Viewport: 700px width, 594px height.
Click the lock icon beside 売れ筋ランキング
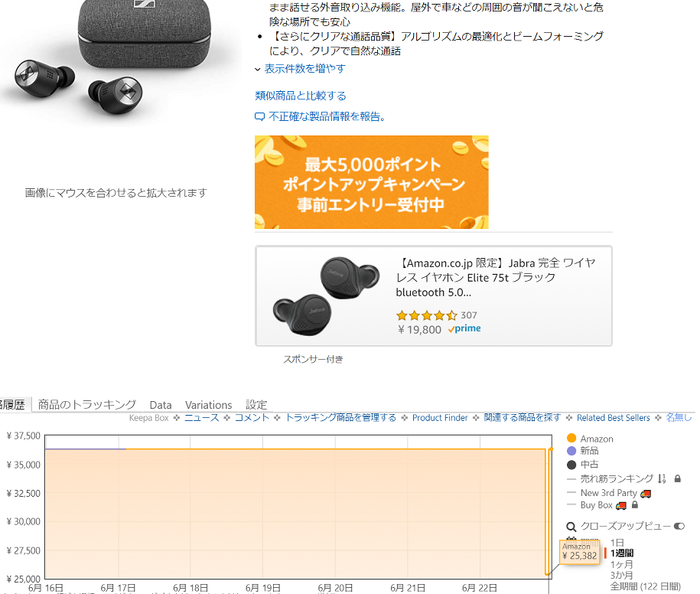click(x=677, y=478)
